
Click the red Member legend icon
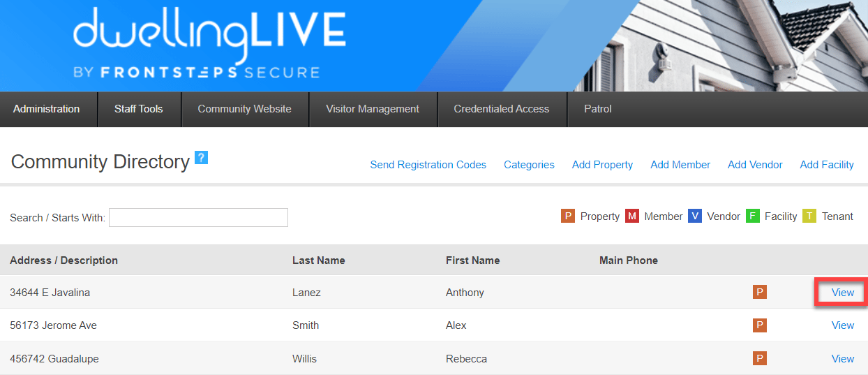pos(632,216)
